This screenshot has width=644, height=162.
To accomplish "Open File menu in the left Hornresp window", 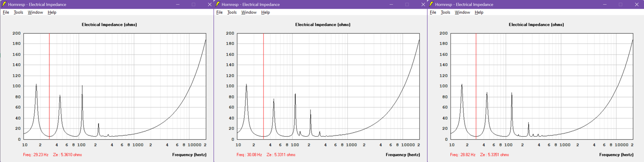I will (x=6, y=13).
